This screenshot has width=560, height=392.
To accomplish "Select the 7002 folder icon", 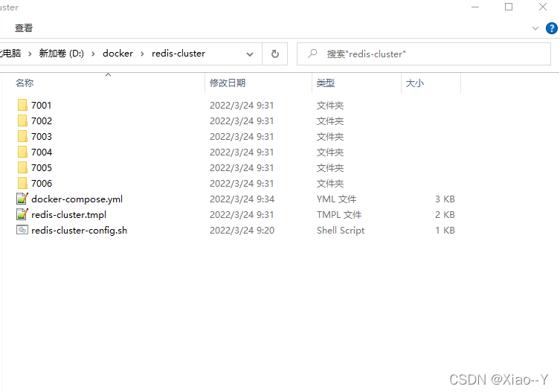I will (22, 121).
